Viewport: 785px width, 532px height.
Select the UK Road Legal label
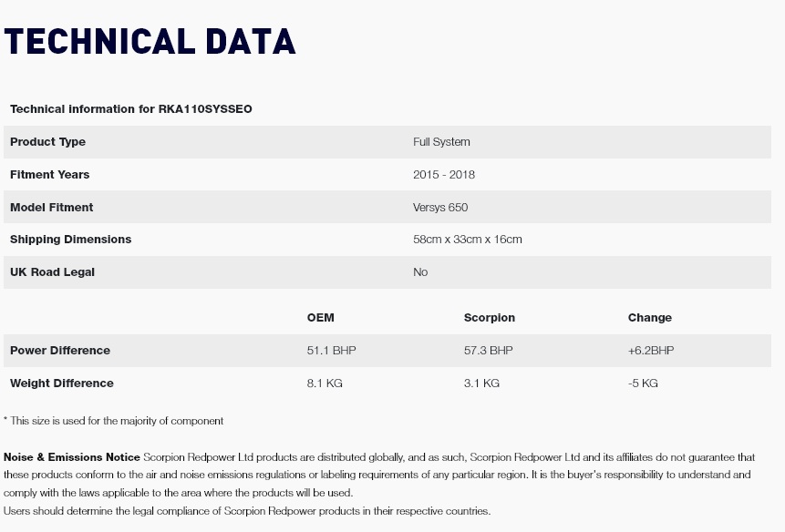click(52, 272)
